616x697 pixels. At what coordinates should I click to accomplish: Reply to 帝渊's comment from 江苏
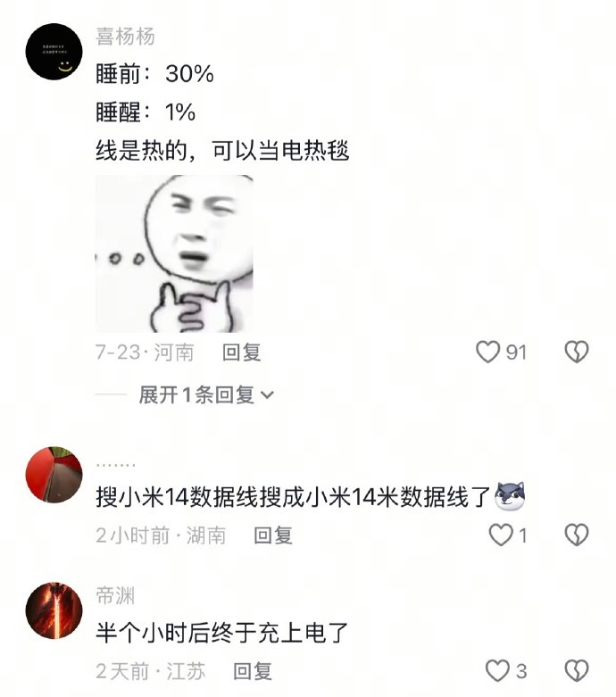tap(253, 671)
